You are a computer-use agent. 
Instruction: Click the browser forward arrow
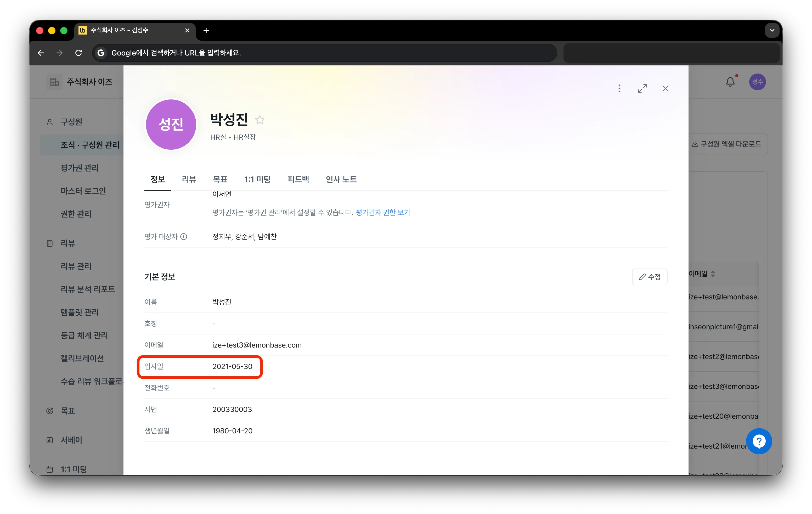click(59, 53)
